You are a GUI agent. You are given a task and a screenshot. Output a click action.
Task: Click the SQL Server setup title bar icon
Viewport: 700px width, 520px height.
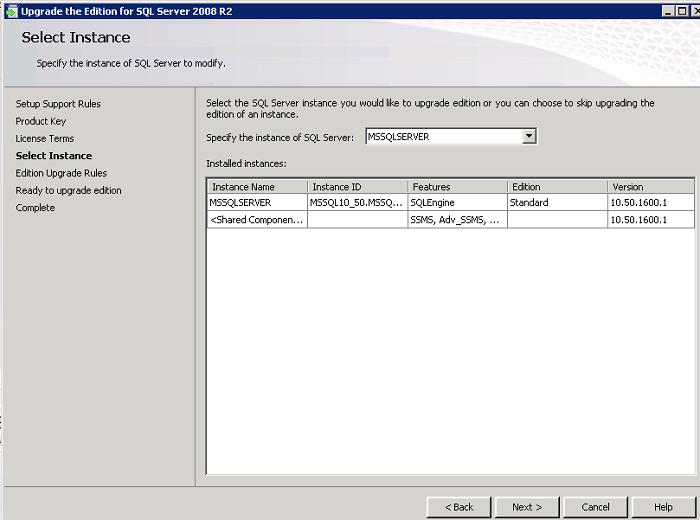pyautogui.click(x=11, y=11)
